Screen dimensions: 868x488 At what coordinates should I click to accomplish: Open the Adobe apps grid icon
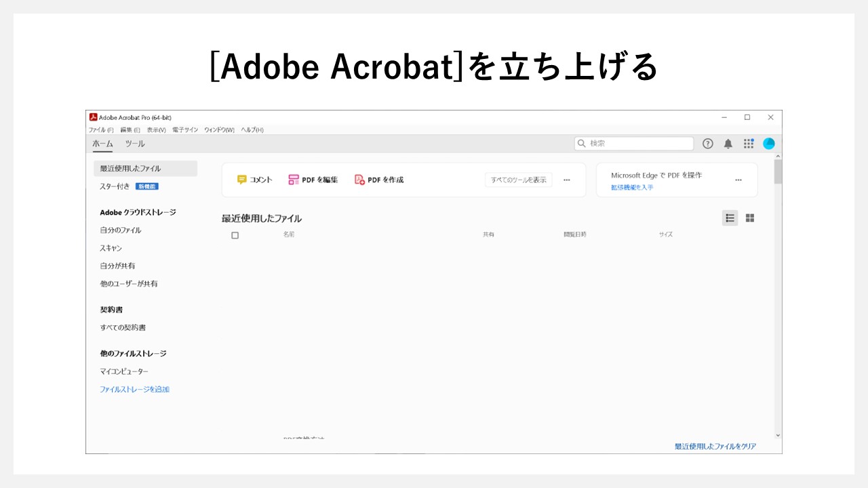748,143
